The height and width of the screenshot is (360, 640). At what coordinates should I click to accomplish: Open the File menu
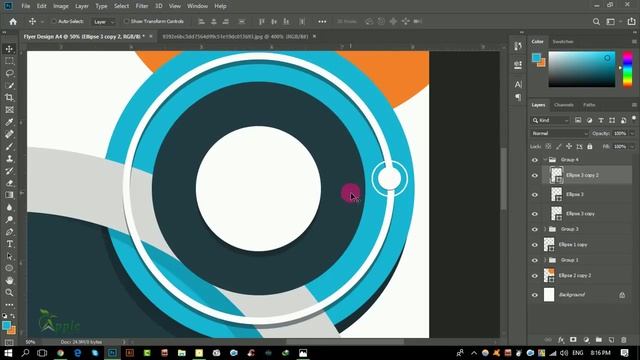(26, 6)
